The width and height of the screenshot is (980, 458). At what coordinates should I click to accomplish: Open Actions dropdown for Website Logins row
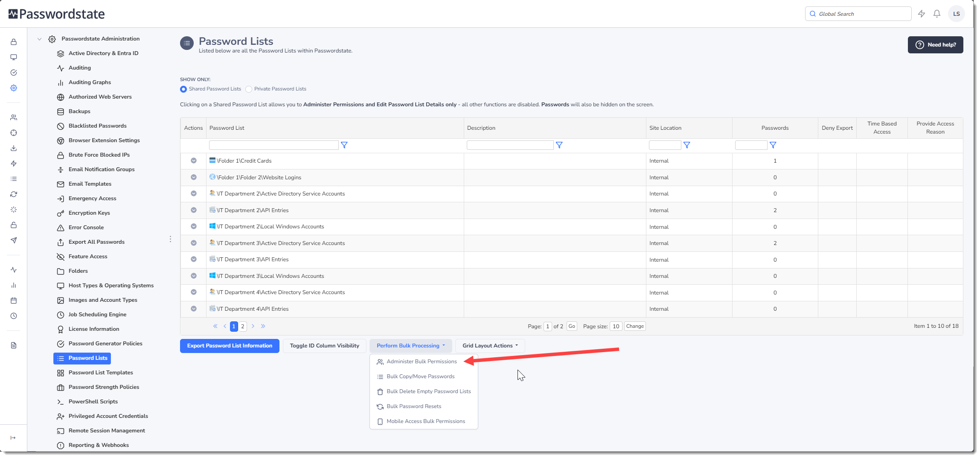pyautogui.click(x=194, y=177)
